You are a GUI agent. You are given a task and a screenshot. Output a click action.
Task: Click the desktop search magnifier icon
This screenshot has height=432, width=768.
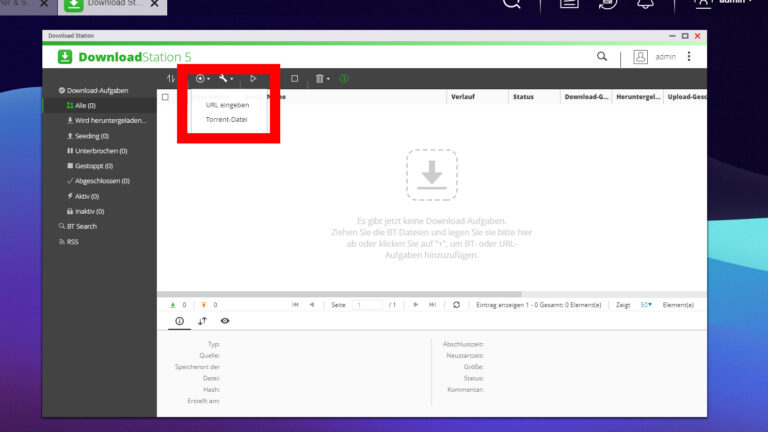point(512,3)
